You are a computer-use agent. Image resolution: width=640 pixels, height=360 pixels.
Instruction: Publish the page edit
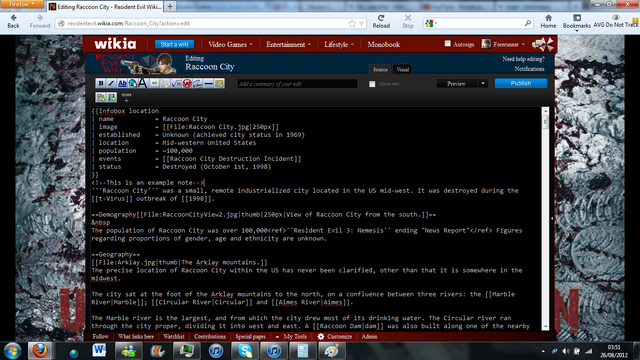tap(521, 83)
